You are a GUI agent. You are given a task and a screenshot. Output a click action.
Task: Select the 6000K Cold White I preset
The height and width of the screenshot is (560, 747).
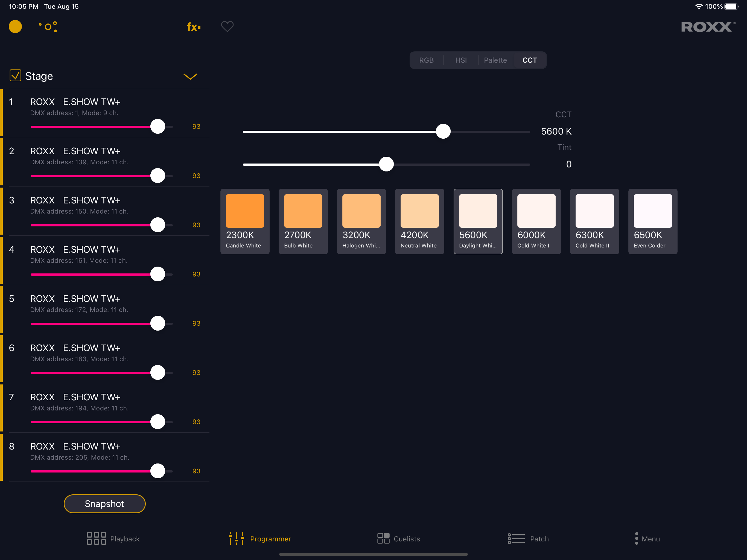[536, 221]
